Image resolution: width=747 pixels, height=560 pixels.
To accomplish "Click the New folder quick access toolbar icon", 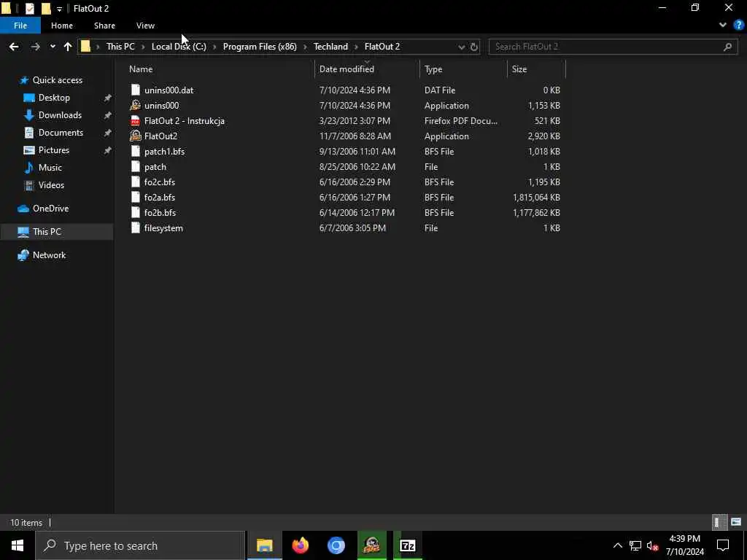I will [46, 9].
